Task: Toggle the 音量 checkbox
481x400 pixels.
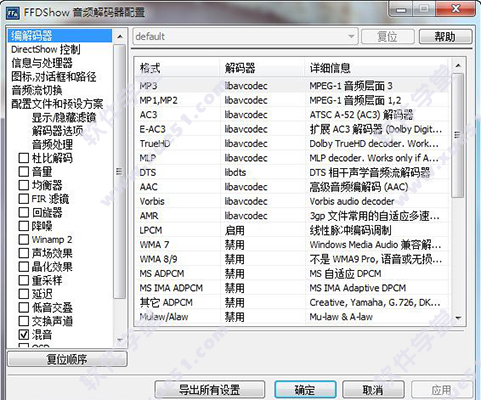Action: click(24, 171)
